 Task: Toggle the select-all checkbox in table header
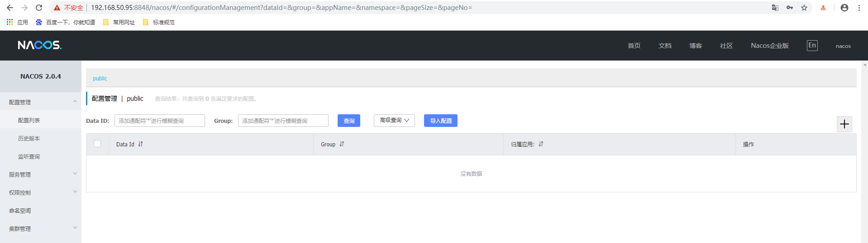tap(97, 144)
